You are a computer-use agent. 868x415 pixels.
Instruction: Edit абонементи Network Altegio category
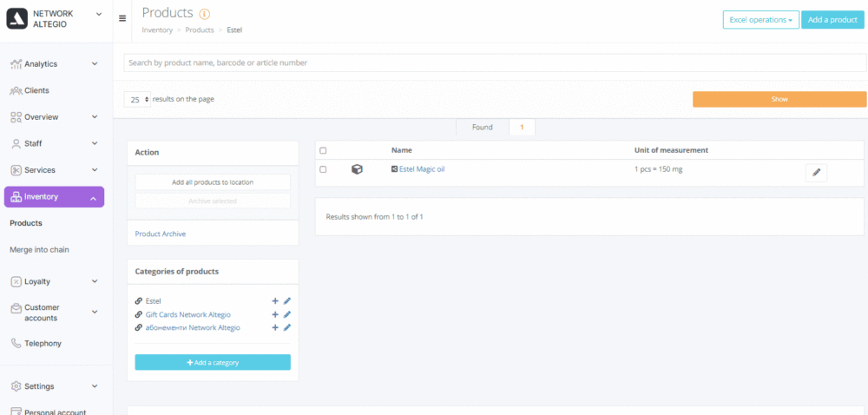pos(286,327)
